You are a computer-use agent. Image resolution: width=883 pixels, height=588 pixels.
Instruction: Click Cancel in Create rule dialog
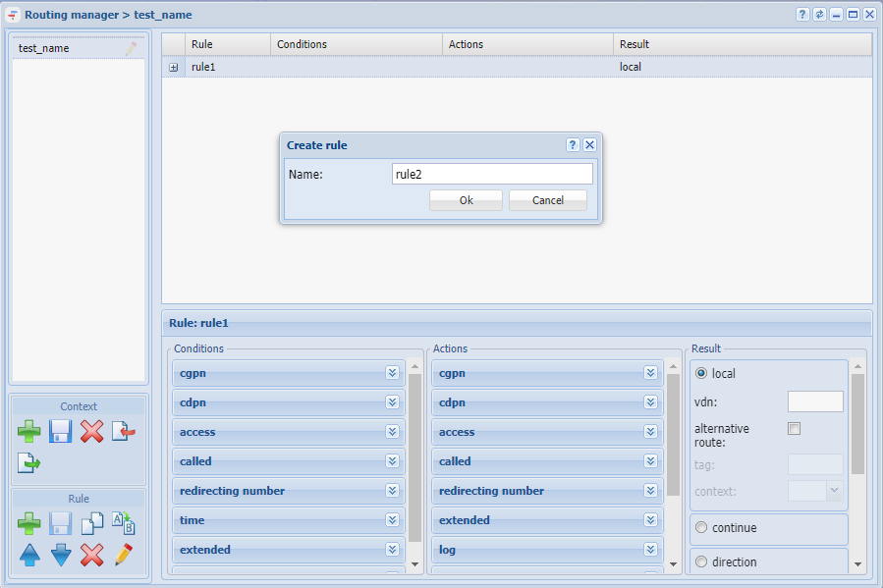548,200
